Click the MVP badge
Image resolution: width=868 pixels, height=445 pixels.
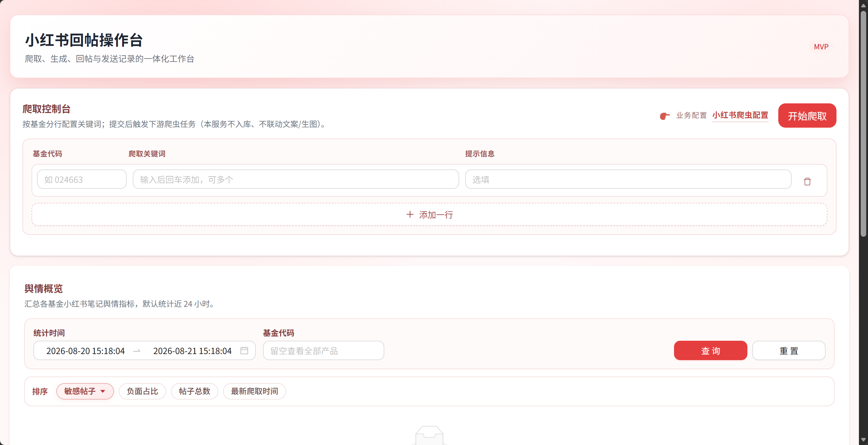point(821,47)
